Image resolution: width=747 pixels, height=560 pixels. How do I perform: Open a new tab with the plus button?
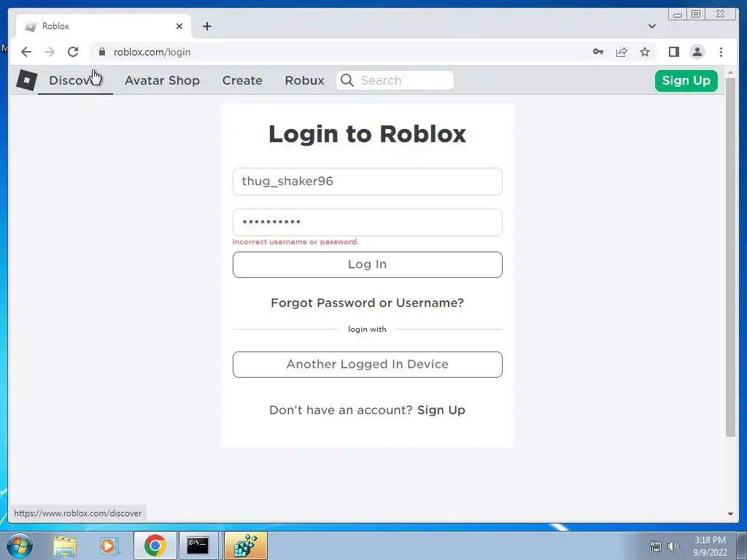click(x=206, y=26)
